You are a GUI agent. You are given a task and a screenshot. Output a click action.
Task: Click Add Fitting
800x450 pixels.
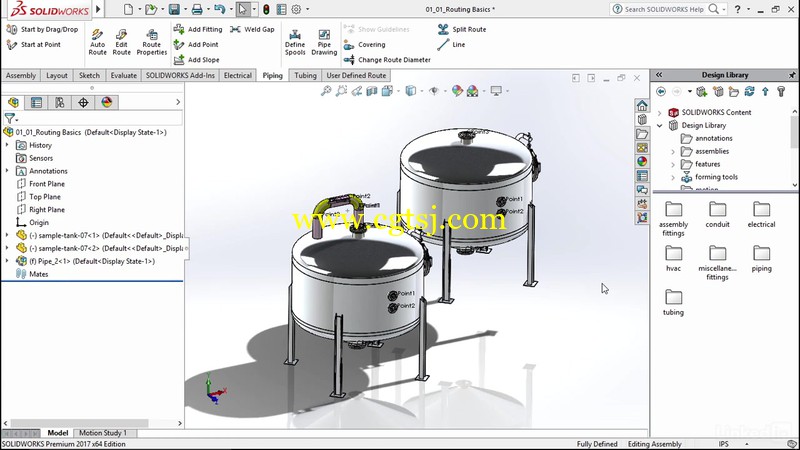[198, 30]
